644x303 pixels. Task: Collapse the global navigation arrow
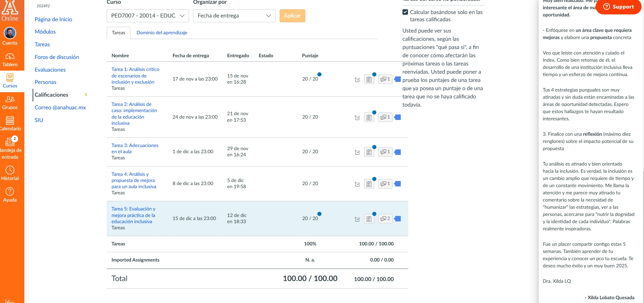pos(10,301)
